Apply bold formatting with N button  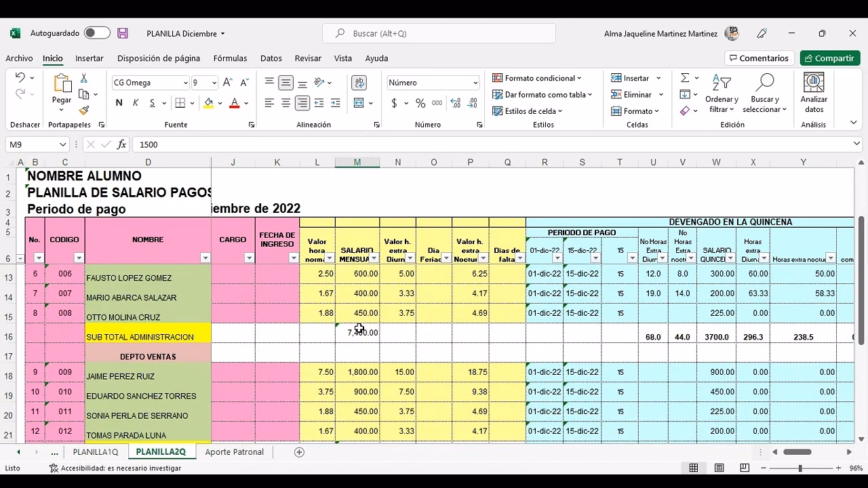coord(119,103)
